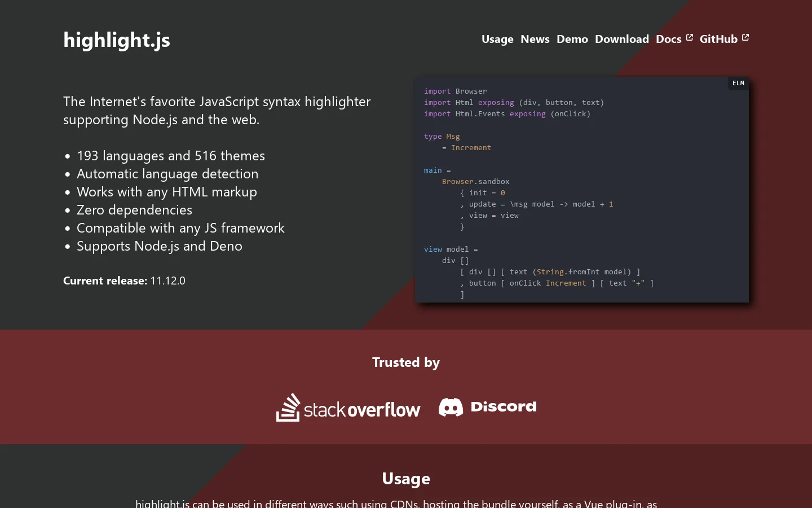This screenshot has width=812, height=508.
Task: Click "193 languages and 516 themes" bullet
Action: [x=171, y=156]
